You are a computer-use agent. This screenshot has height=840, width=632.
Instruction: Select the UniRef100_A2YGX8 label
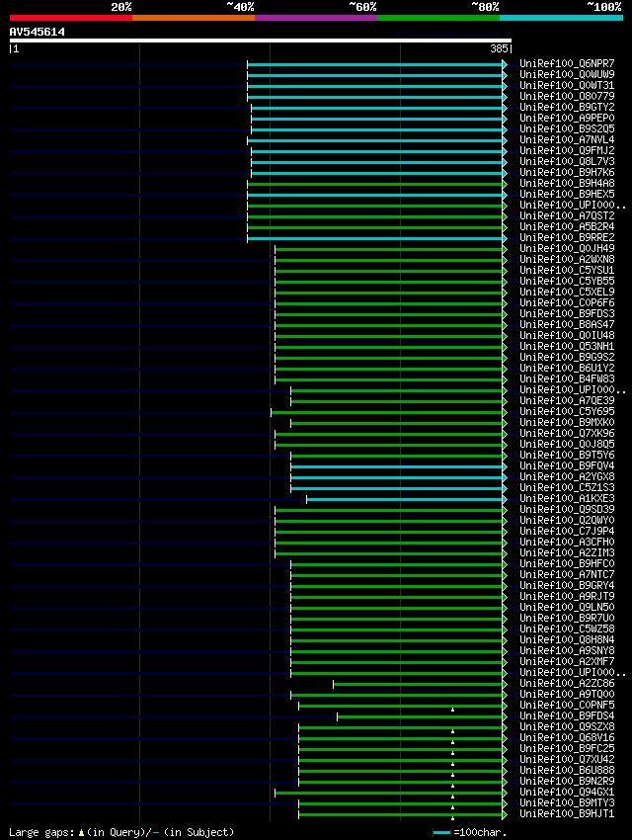[567, 476]
